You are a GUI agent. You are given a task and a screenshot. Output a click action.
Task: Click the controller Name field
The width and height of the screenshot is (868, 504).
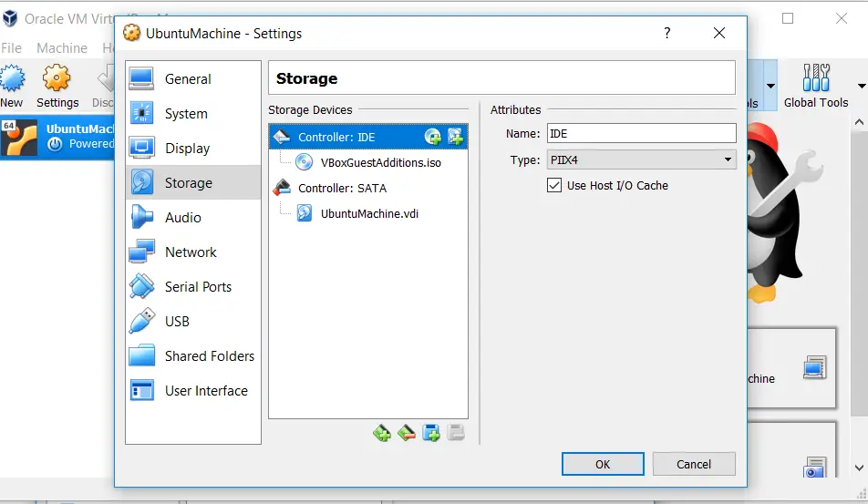pyautogui.click(x=641, y=133)
